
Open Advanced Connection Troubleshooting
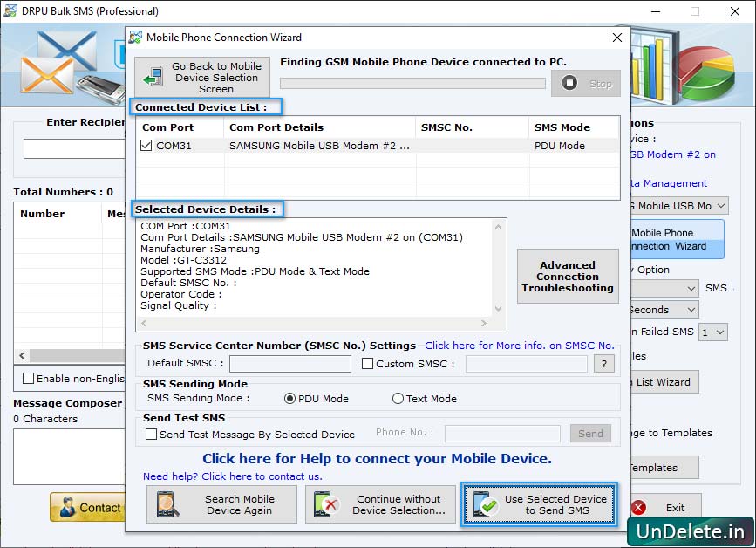[x=568, y=277]
